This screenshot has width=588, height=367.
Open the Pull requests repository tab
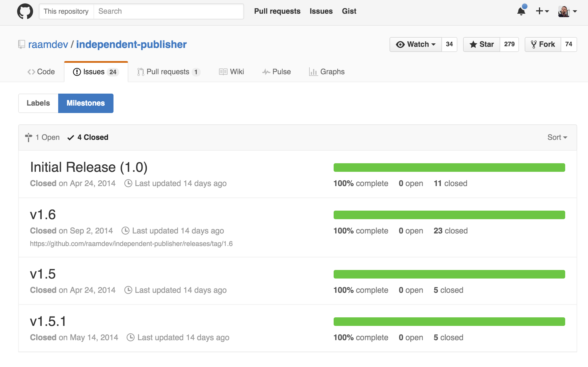[169, 72]
